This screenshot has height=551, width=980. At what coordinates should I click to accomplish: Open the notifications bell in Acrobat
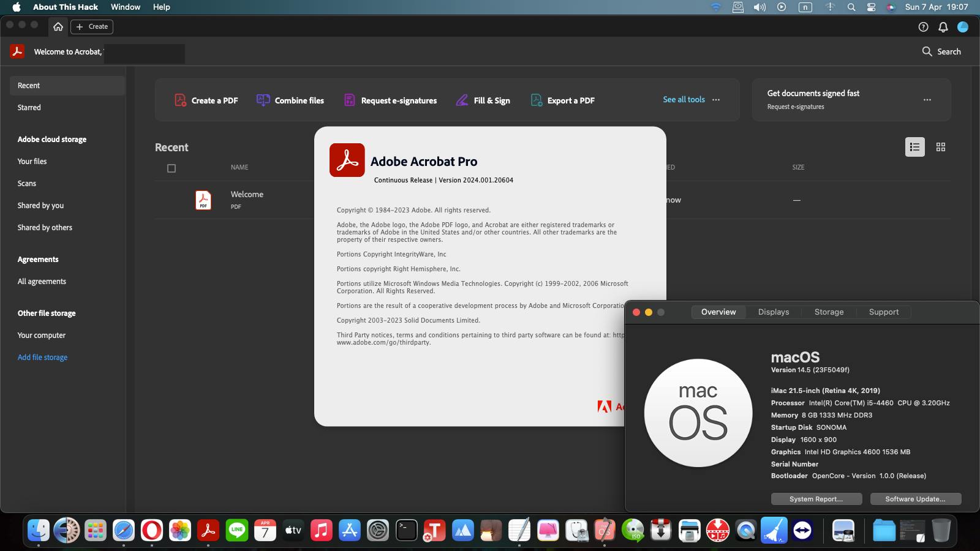point(943,26)
